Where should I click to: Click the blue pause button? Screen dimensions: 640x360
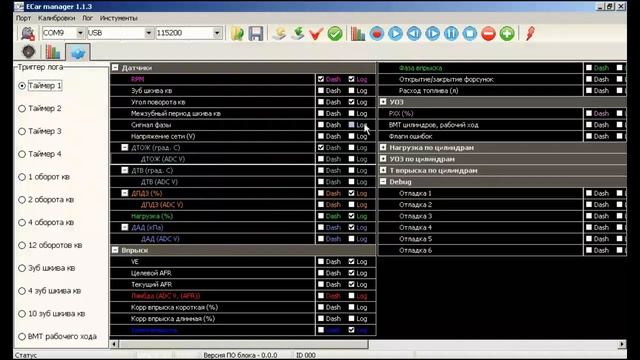click(451, 33)
